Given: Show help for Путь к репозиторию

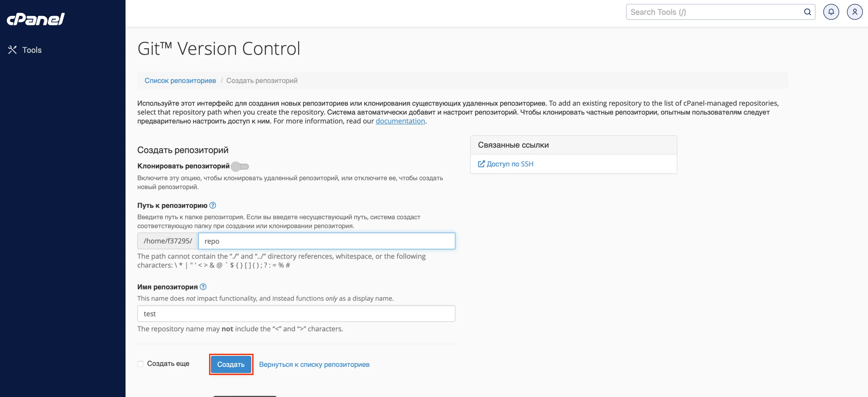Looking at the screenshot, I should [213, 205].
